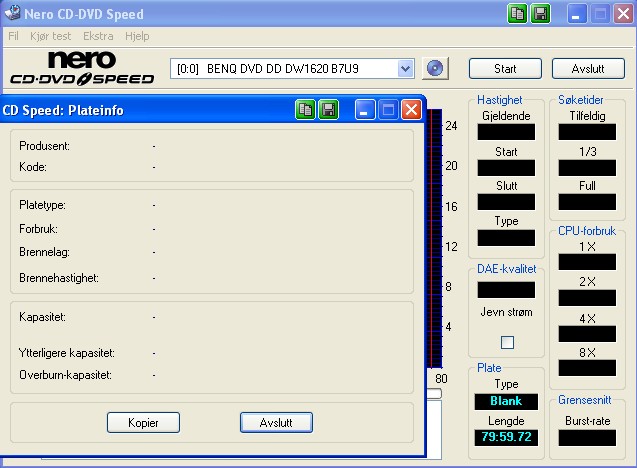Click the Nero CD-DVD Speed app icon in title bar

[x=12, y=13]
